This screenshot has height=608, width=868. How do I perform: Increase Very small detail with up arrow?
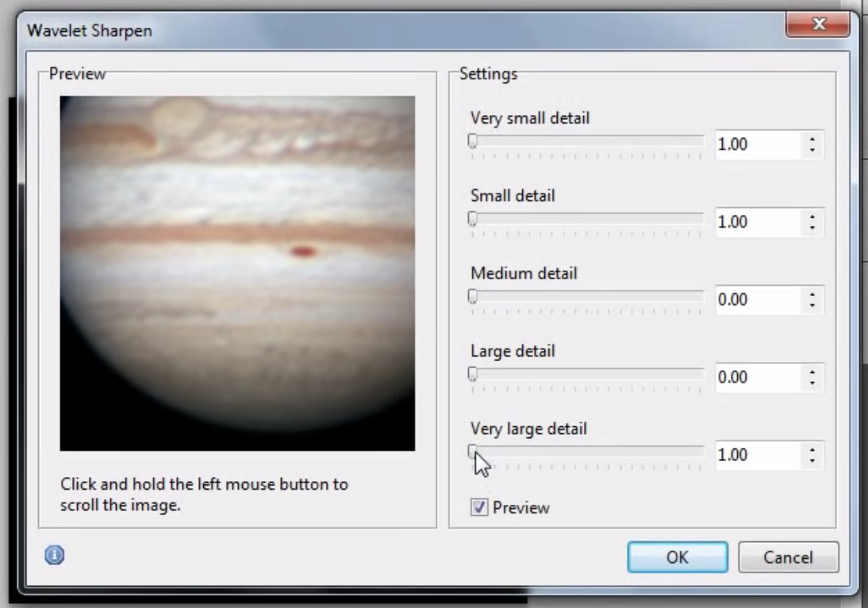[812, 140]
